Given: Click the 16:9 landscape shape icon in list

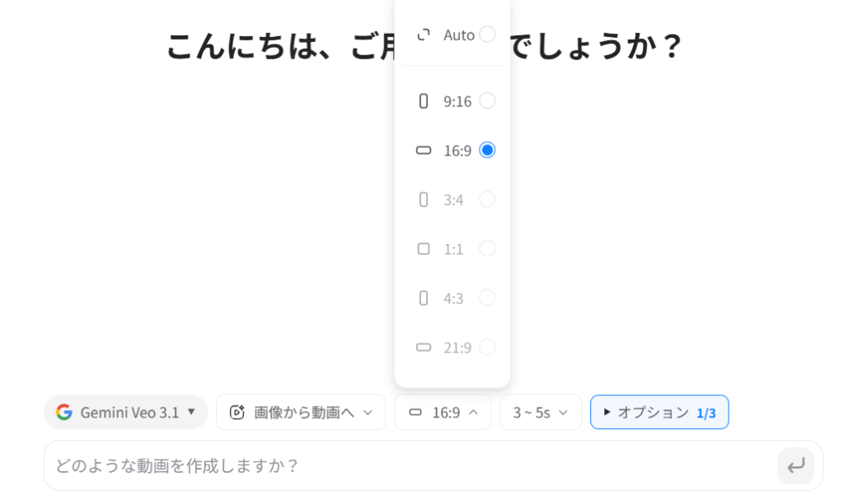Looking at the screenshot, I should click(x=424, y=151).
